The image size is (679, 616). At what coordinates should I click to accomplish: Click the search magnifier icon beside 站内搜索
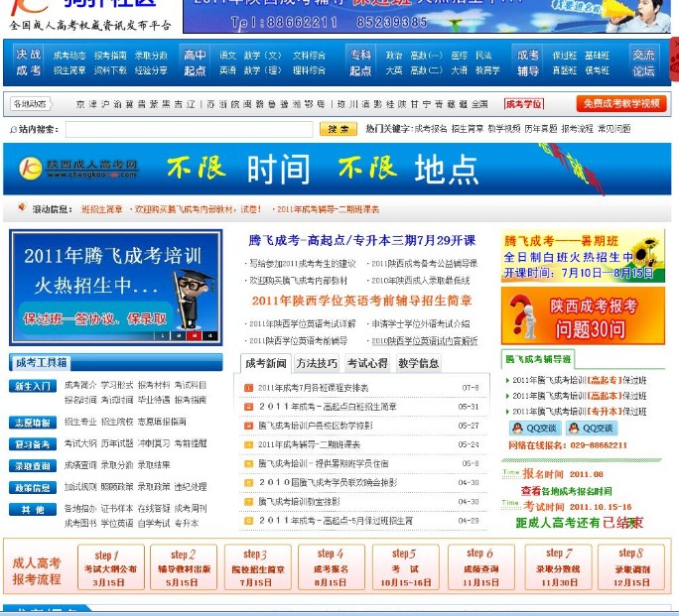[14, 129]
